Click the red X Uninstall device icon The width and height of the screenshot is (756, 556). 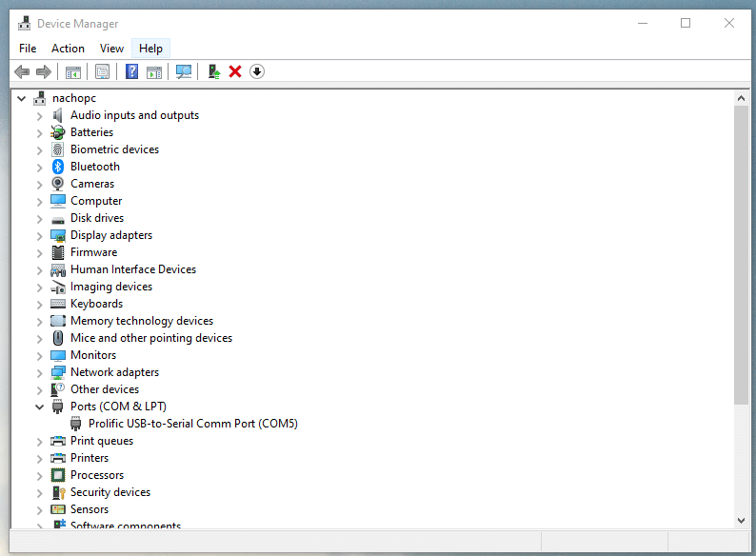tap(235, 72)
